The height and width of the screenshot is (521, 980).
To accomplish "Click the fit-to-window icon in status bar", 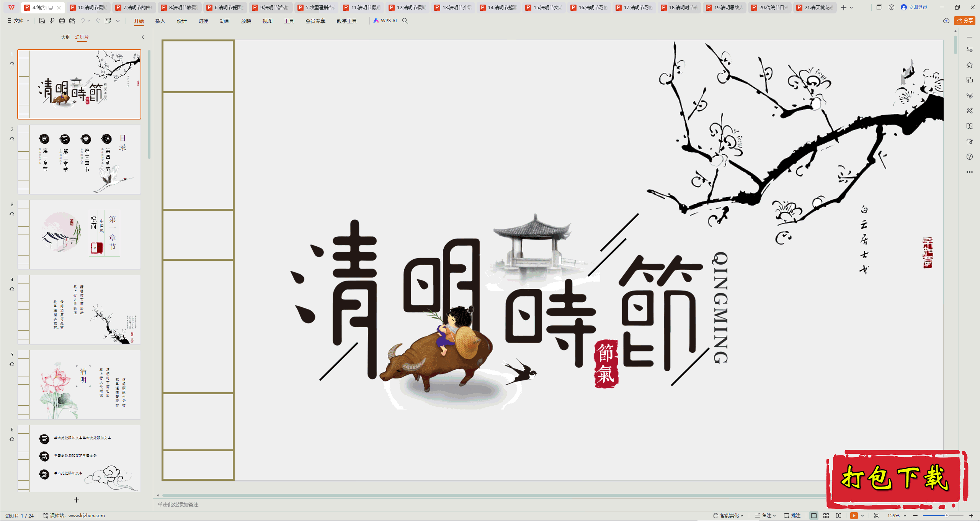I will [x=877, y=516].
